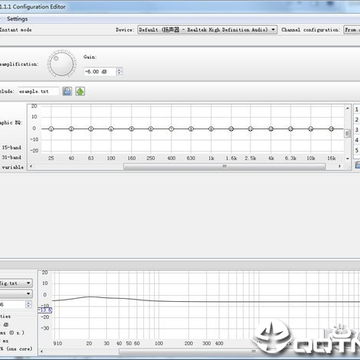Image resolution: width=360 pixels, height=360 pixels.
Task: Click the 1.6k band point on graphic EQ
Action: (x=231, y=129)
